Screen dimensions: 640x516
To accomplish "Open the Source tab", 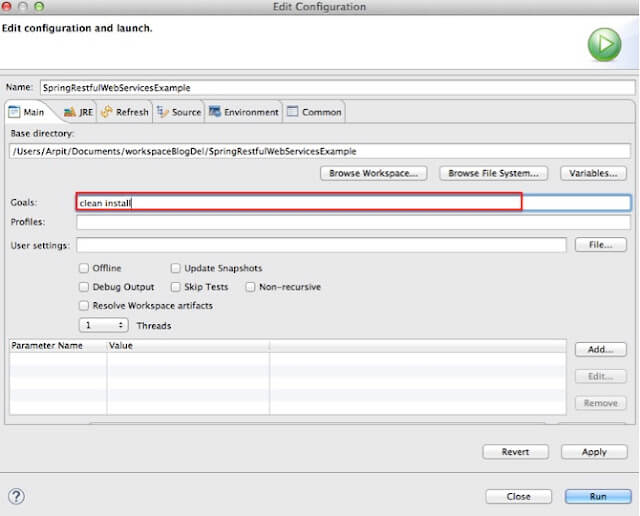I will (x=179, y=112).
